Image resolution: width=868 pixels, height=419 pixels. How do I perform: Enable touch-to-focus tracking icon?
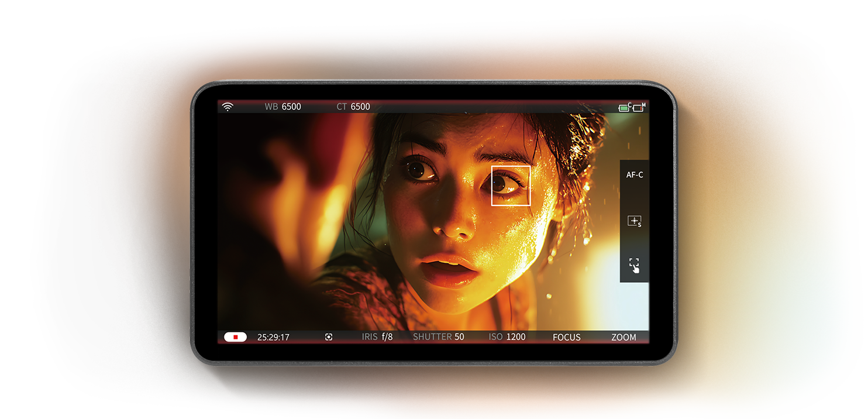click(635, 265)
